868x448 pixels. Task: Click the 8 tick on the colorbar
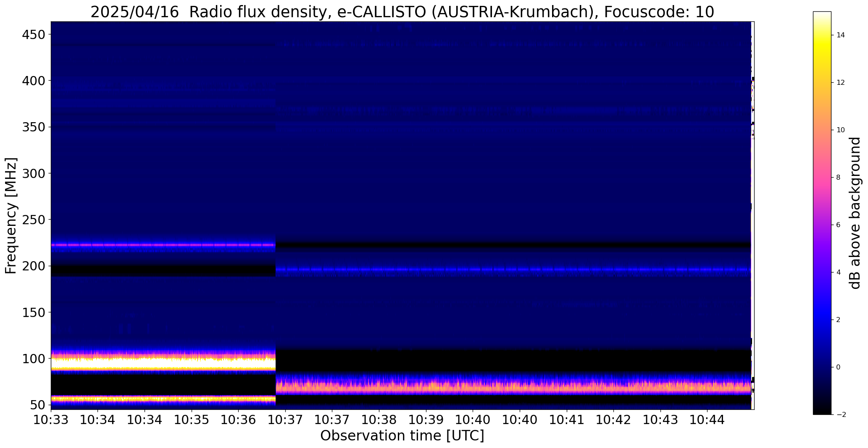point(839,178)
